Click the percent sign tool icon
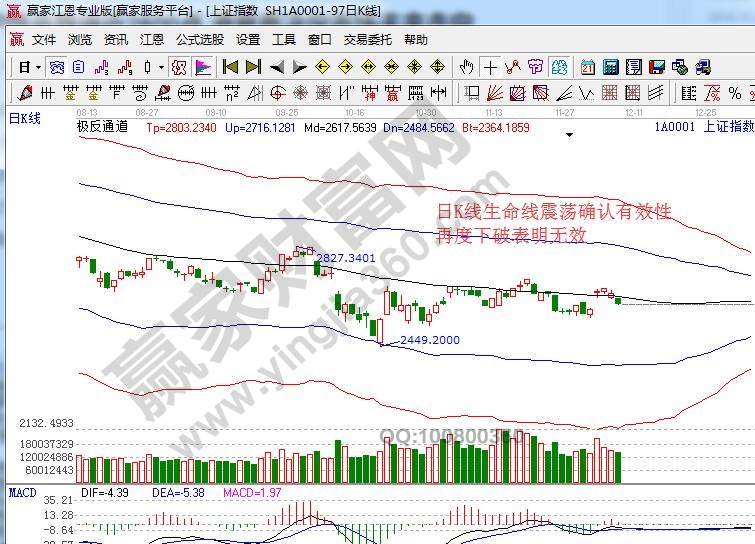Screen dimensions: 755x544 pyautogui.click(x=735, y=93)
